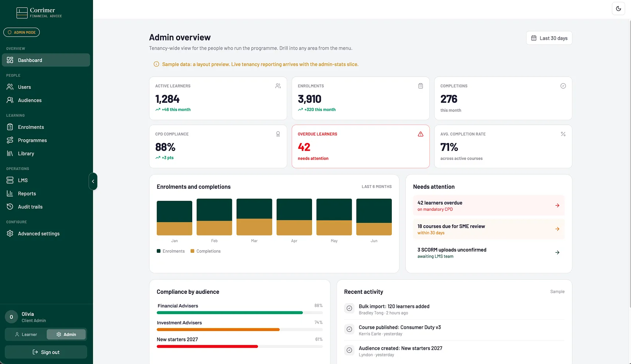Open the 18 courses due for SME review item
Image resolution: width=631 pixels, height=364 pixels.
pos(489,229)
